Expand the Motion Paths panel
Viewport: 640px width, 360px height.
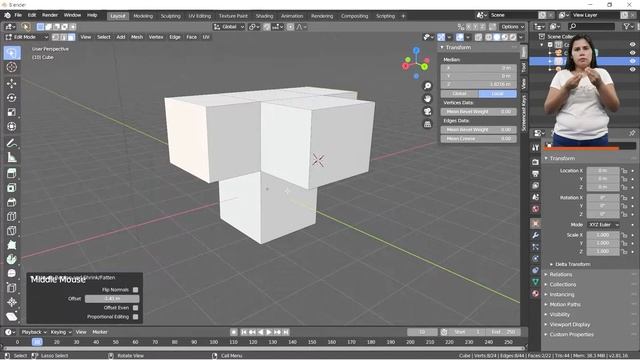click(564, 304)
